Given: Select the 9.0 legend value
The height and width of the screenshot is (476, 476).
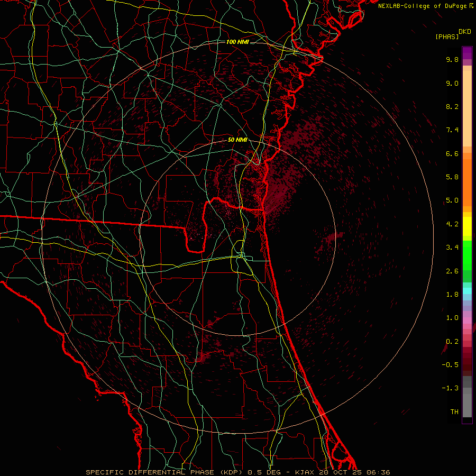Looking at the screenshot, I should point(452,83).
